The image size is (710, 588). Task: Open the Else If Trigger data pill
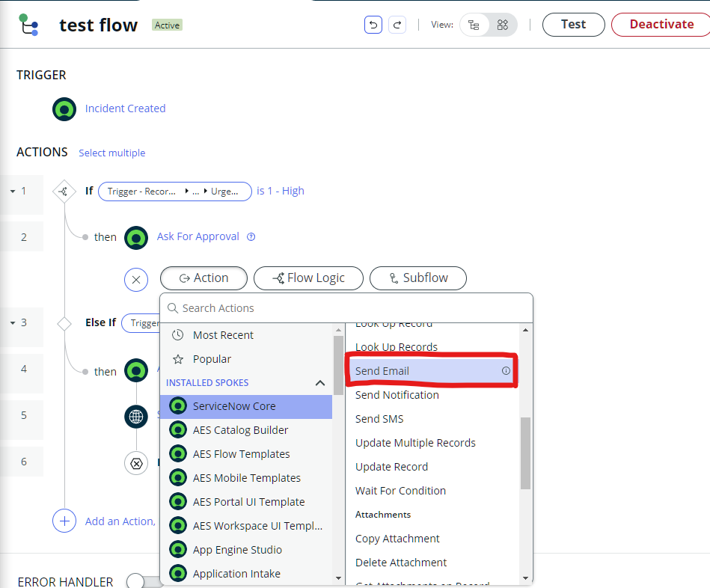(x=141, y=323)
